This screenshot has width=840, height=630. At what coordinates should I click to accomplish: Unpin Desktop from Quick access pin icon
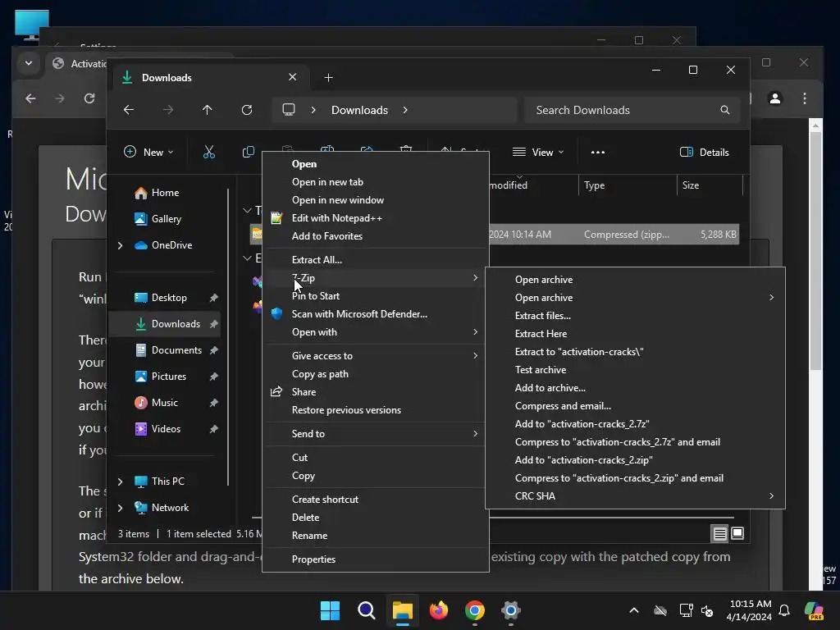click(x=214, y=298)
